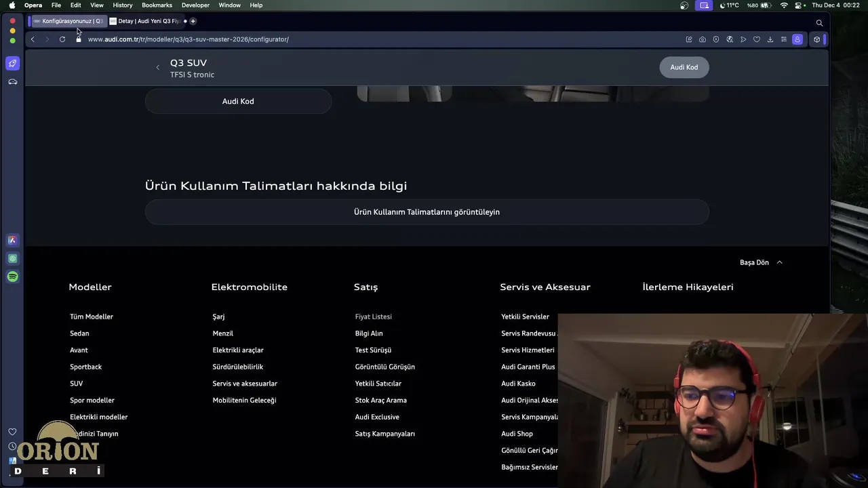Open the ChatGPT sidebar icon
The width and height of the screenshot is (868, 488).
click(x=12, y=258)
